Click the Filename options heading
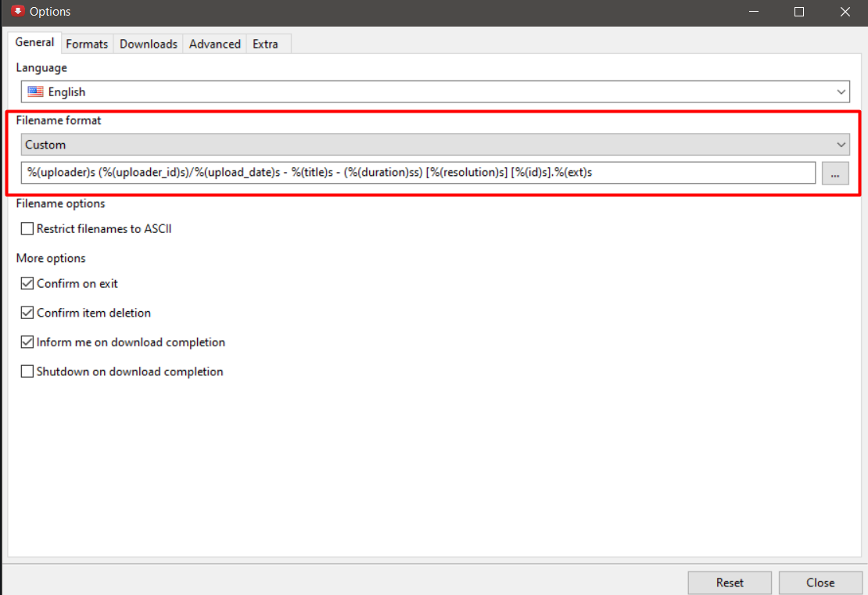 click(x=60, y=204)
